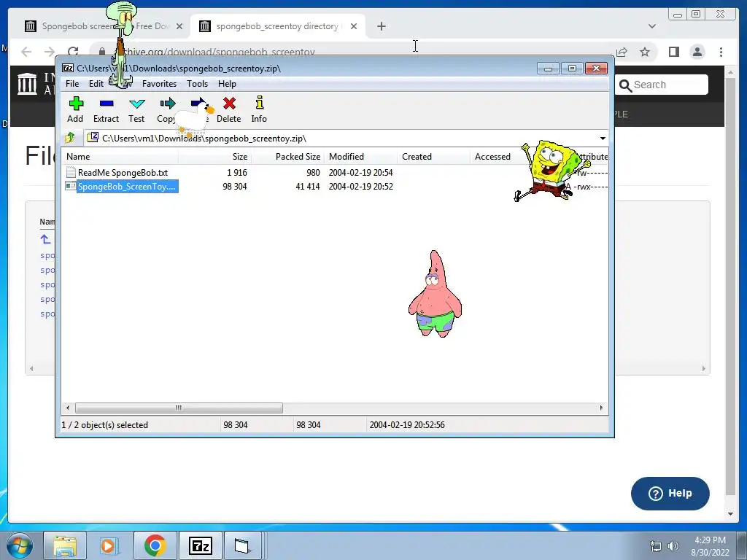Click network icon in system tray

click(656, 546)
